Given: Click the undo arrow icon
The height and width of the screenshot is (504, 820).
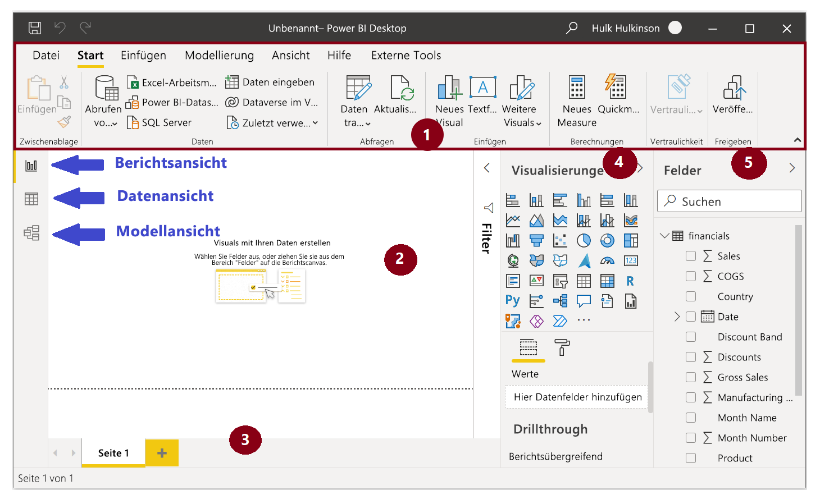Looking at the screenshot, I should click(60, 28).
